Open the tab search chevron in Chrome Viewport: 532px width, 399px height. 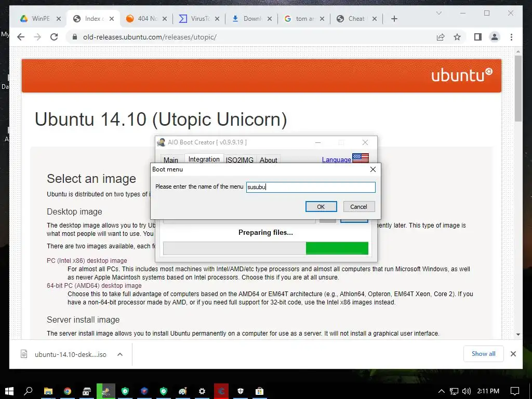coord(438,13)
